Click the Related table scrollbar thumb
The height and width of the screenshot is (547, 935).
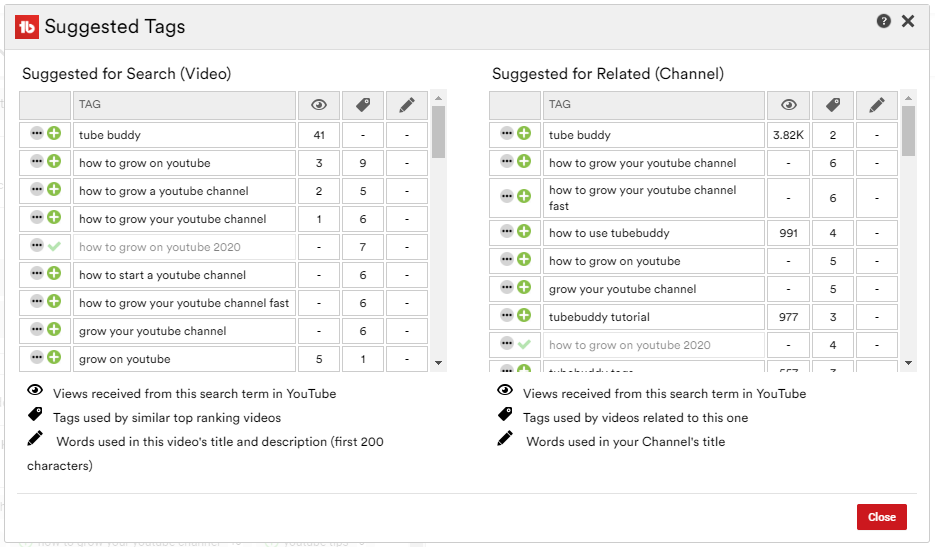click(908, 131)
